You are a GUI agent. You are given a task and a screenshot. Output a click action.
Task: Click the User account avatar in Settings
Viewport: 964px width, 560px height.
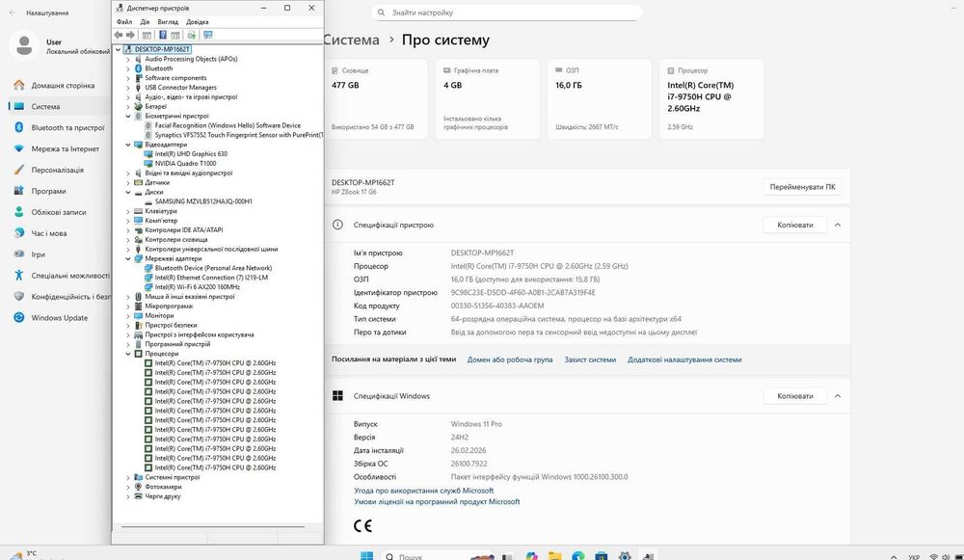25,45
